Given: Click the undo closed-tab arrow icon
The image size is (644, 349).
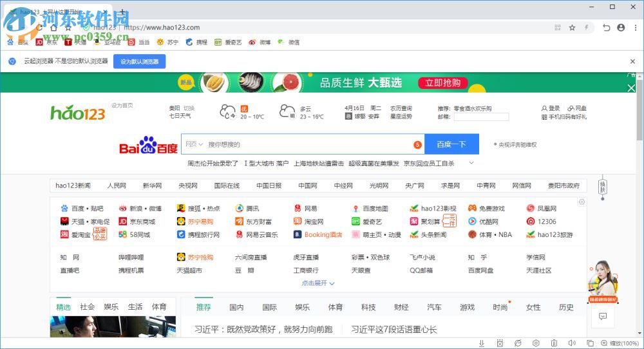Looking at the screenshot, I should pyautogui.click(x=606, y=28).
